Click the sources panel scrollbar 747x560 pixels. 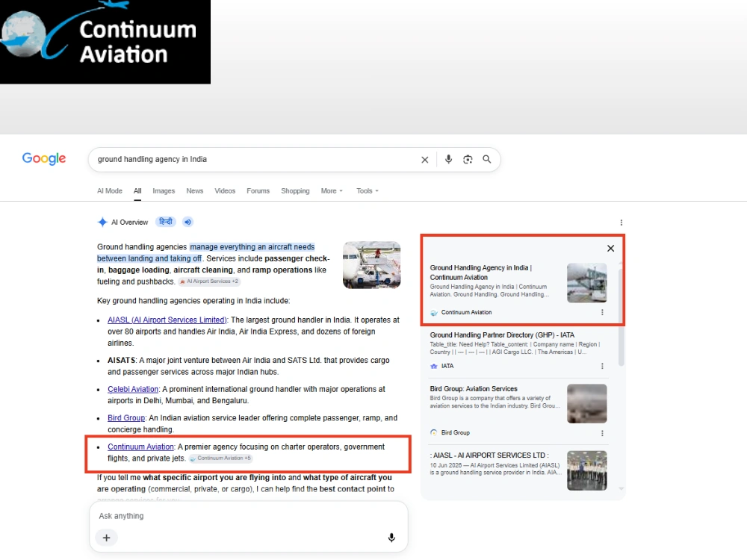click(x=621, y=317)
